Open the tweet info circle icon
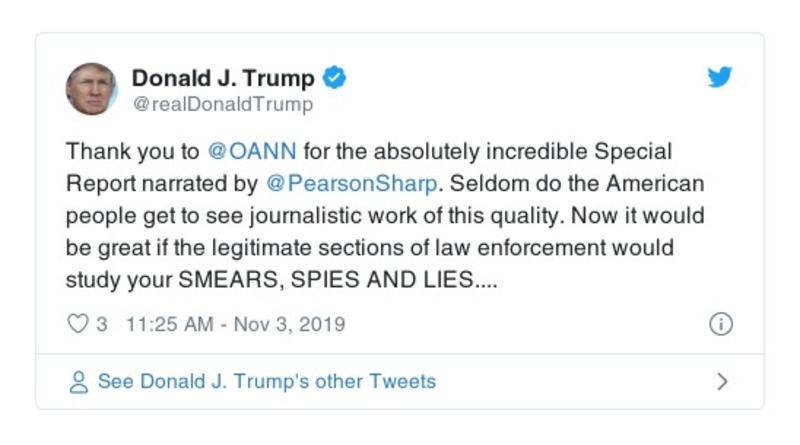 click(x=720, y=324)
